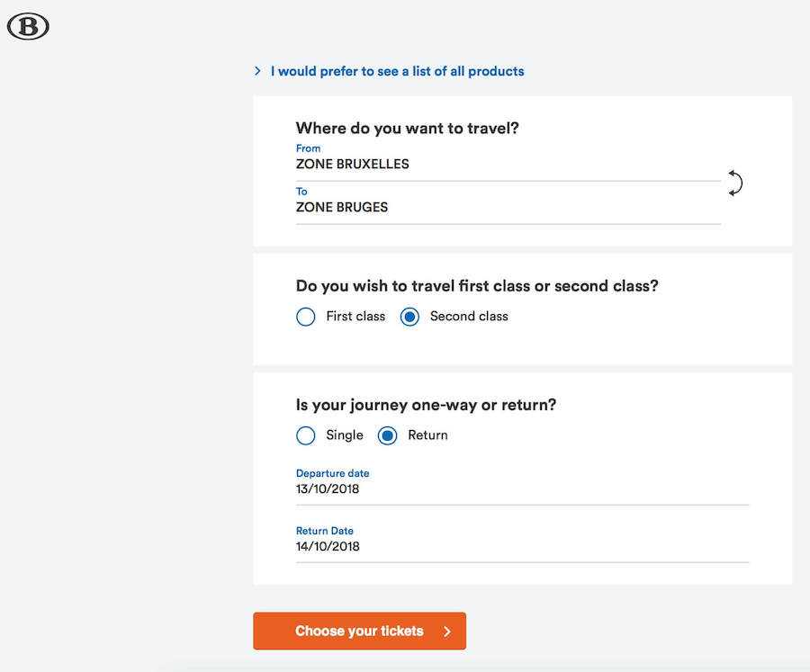
Task: Click the small blue 'Departure date' caption
Action: coord(332,473)
